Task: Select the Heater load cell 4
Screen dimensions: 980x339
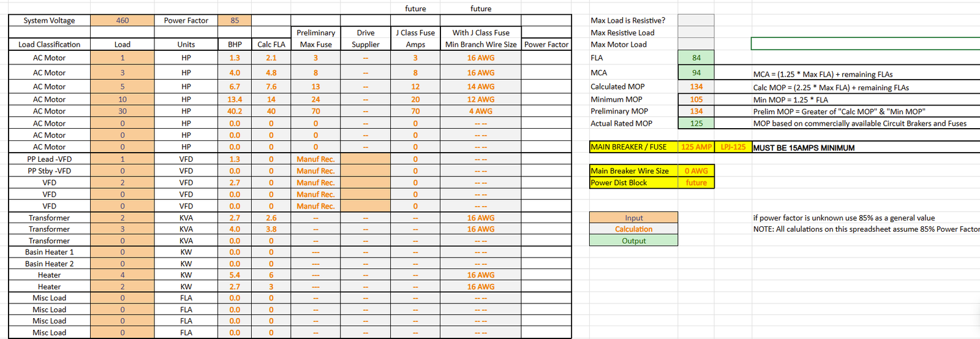Action: coord(123,275)
